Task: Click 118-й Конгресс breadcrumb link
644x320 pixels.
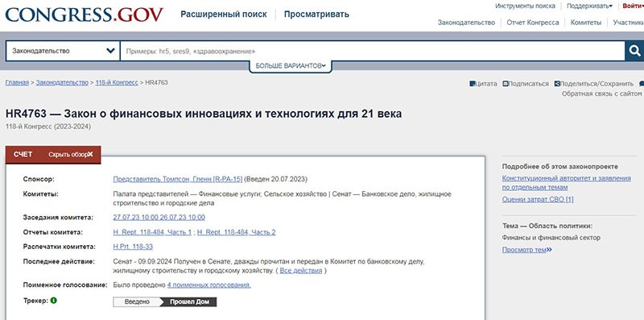Action: pyautogui.click(x=117, y=82)
